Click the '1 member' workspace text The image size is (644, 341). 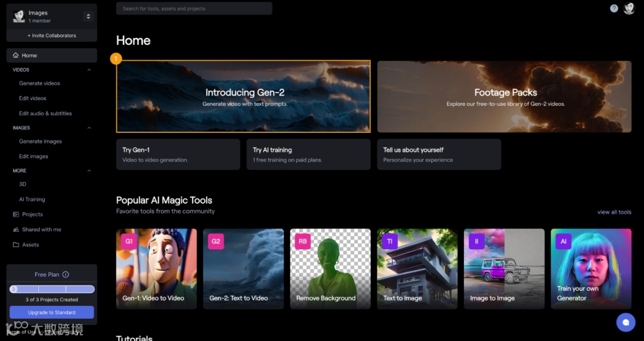coord(40,20)
